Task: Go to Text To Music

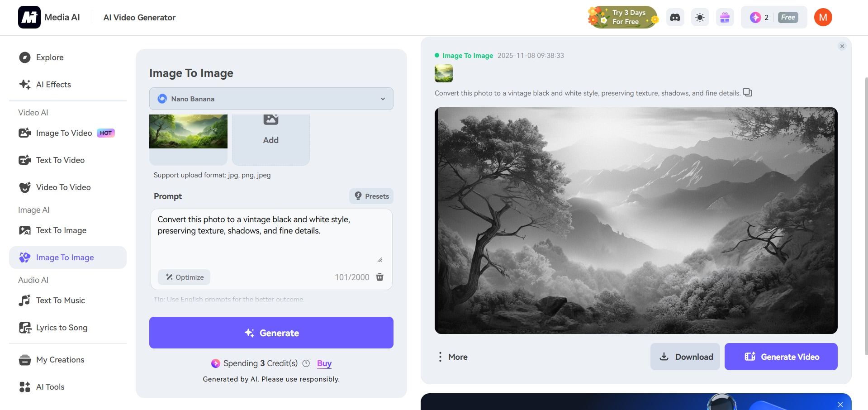Action: click(x=68, y=300)
